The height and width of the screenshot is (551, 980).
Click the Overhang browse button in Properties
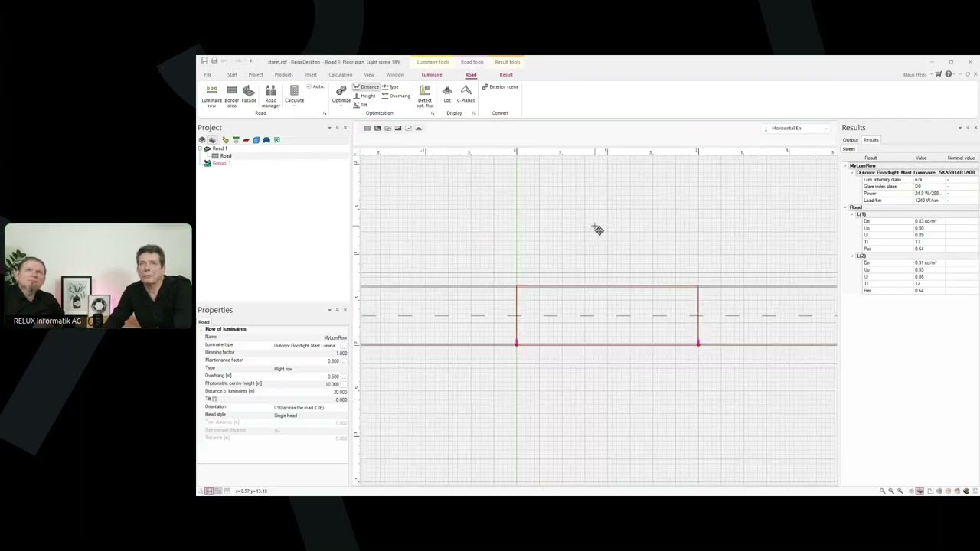pos(344,377)
